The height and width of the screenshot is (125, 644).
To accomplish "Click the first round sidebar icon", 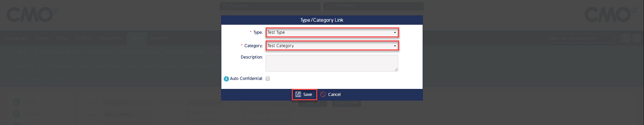I will pyautogui.click(x=16, y=102).
